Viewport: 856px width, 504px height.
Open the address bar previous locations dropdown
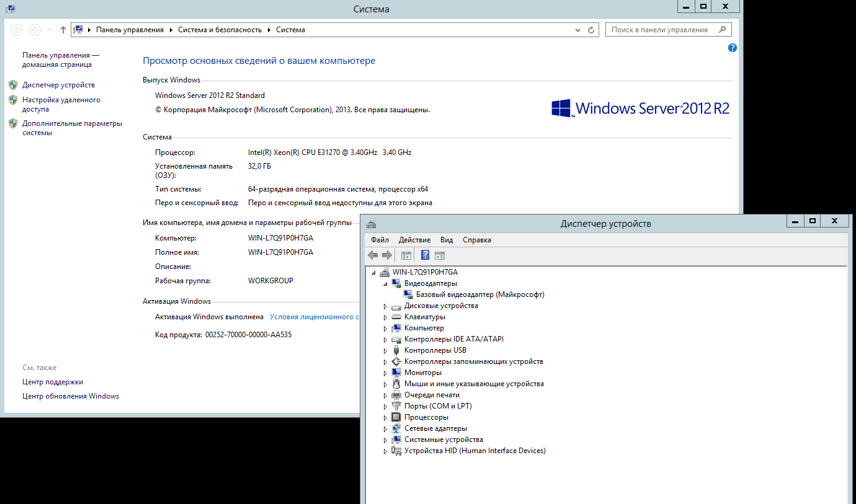coord(579,30)
